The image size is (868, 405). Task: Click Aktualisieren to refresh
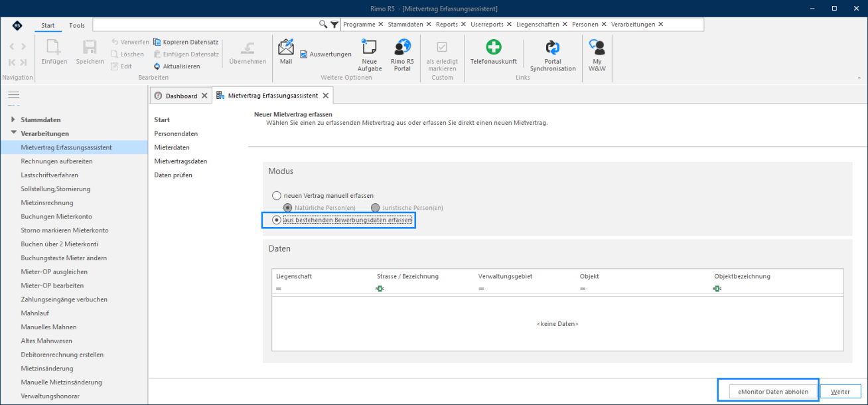(x=177, y=66)
